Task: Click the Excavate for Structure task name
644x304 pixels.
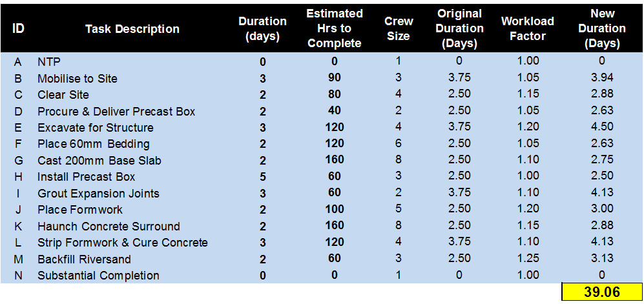Action: [x=96, y=128]
